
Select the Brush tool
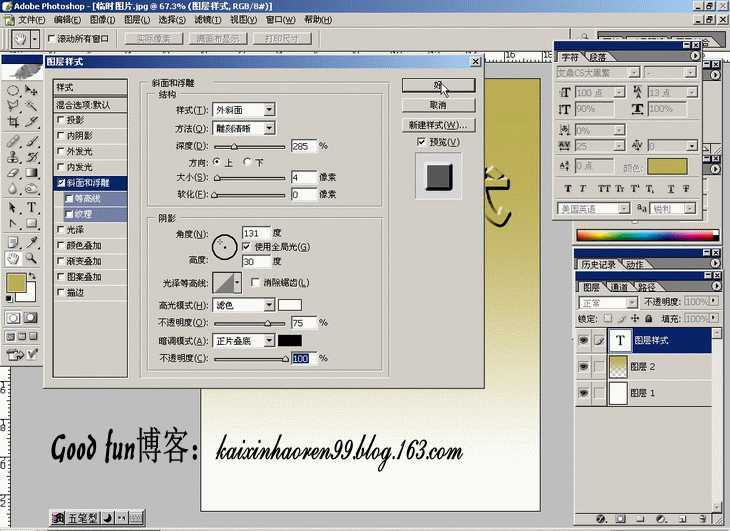pyautogui.click(x=31, y=141)
